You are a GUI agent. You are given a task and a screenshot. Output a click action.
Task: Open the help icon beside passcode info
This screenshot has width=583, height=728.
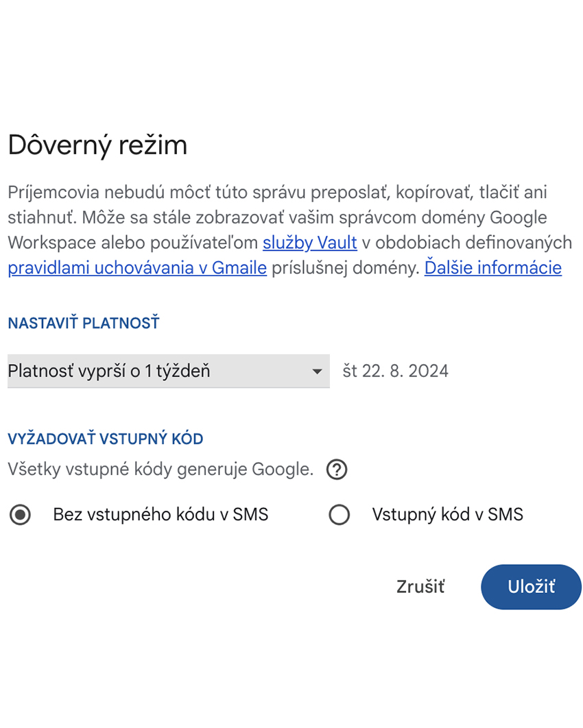(337, 470)
